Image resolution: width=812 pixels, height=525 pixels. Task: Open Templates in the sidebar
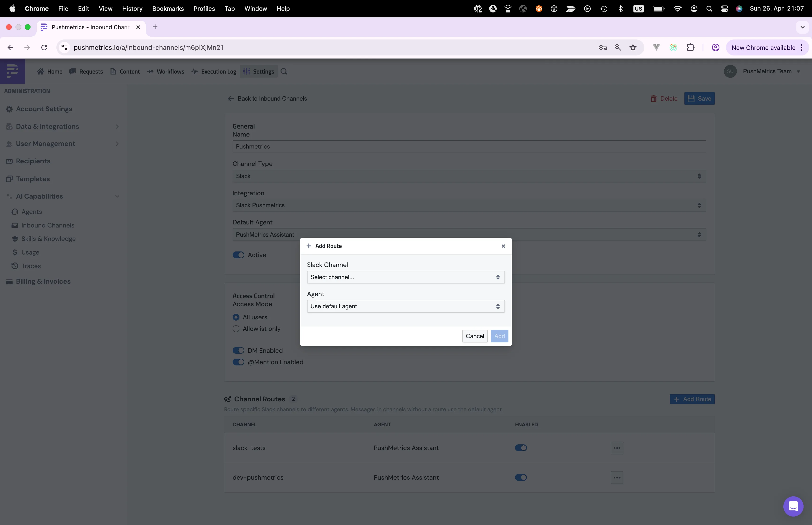(27, 179)
